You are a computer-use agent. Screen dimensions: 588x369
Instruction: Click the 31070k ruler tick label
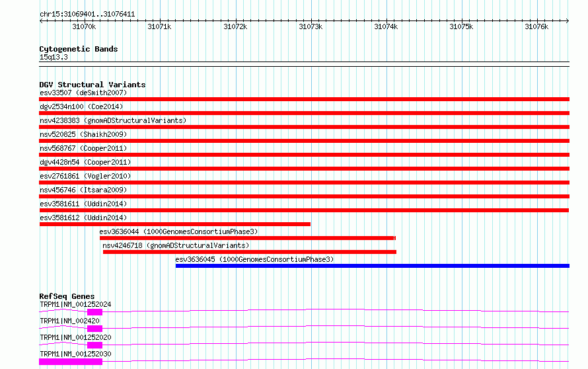[x=84, y=26]
